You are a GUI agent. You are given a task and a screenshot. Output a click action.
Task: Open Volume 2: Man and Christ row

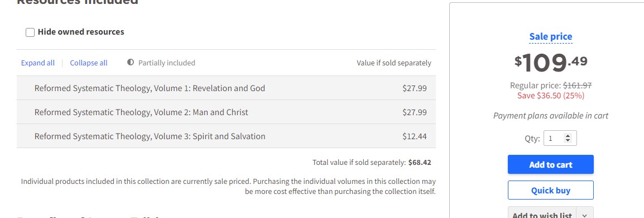(226, 112)
